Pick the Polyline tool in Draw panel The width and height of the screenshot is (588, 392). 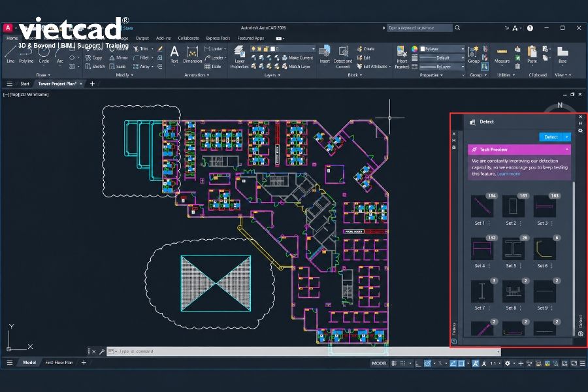[x=26, y=55]
